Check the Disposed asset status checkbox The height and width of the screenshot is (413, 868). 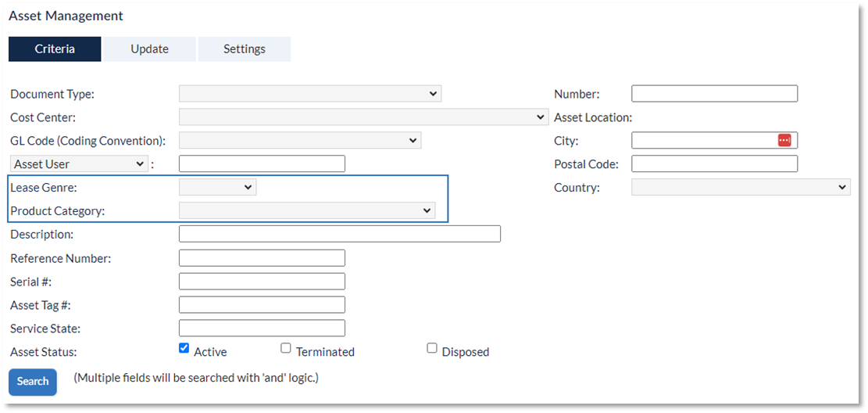point(432,348)
